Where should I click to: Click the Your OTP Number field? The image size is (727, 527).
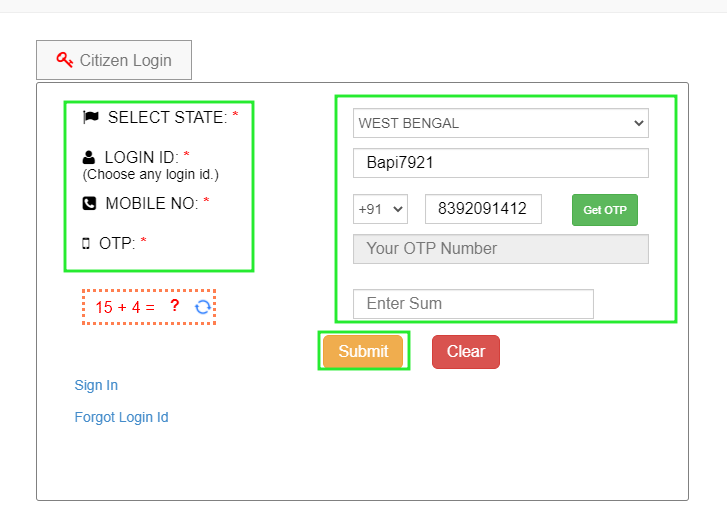(x=500, y=249)
